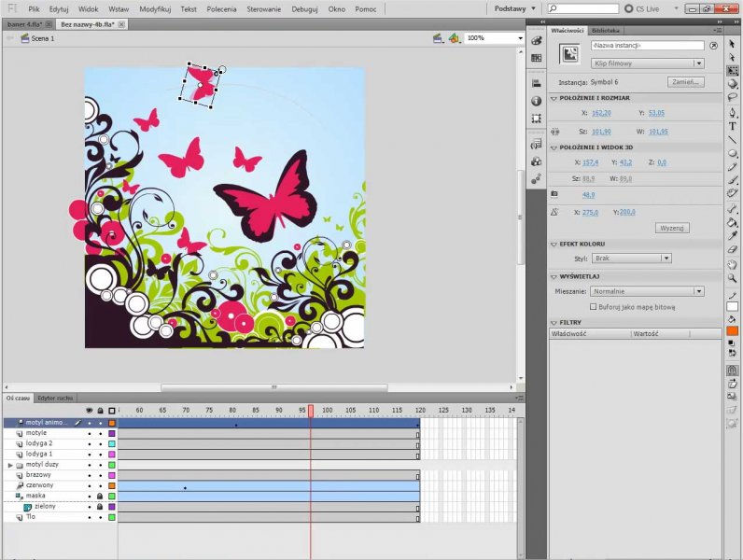Expand the 'motyl duzy' layer folder
The image size is (743, 560).
click(x=9, y=465)
